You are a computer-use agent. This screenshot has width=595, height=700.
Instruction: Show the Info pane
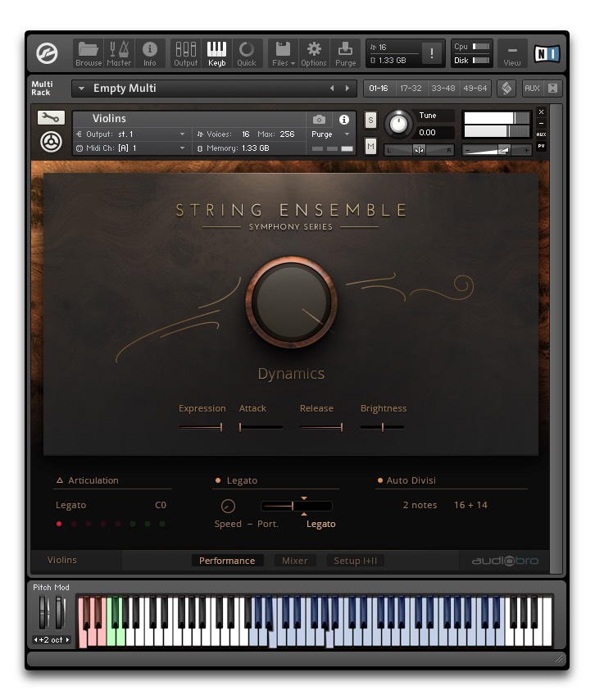click(x=149, y=53)
